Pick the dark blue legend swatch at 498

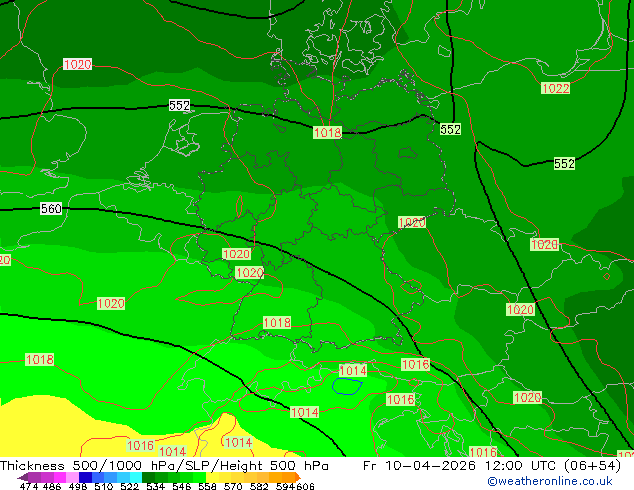pyautogui.click(x=85, y=477)
